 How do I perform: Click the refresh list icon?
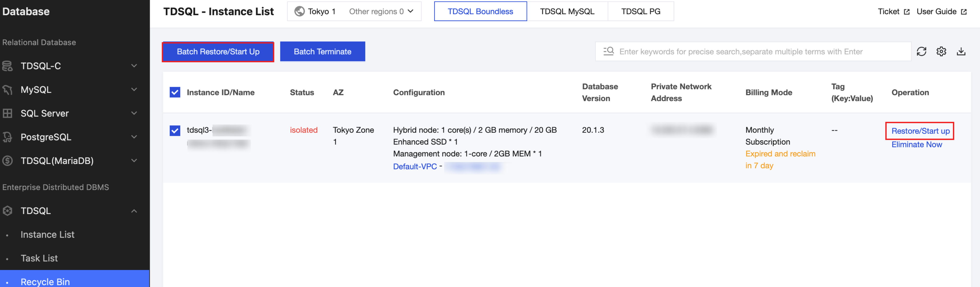[921, 51]
